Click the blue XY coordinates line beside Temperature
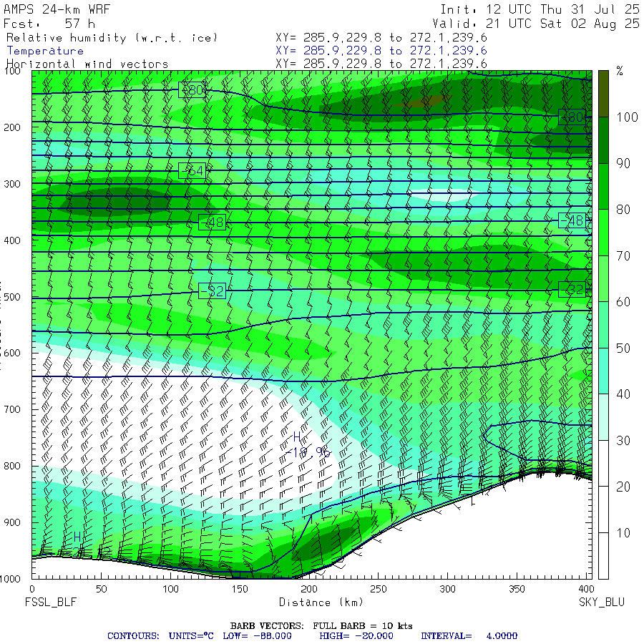Viewport: 644px width, 644px height. tap(381, 51)
